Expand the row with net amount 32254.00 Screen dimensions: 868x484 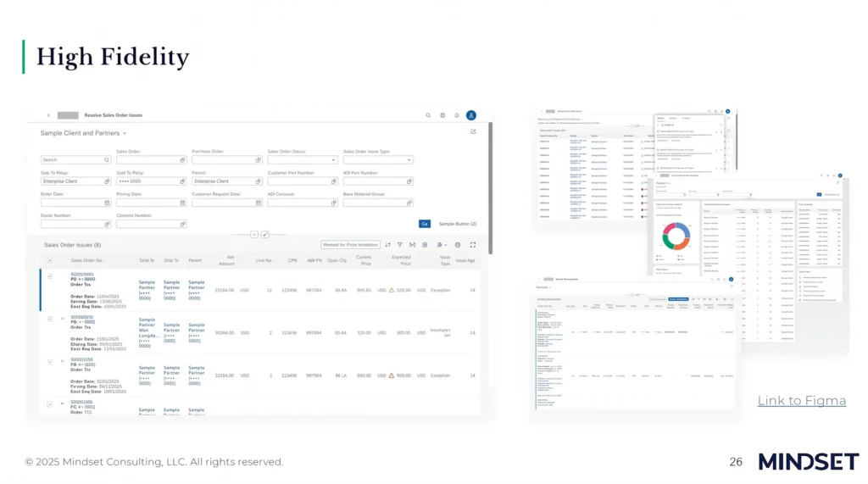click(x=62, y=362)
